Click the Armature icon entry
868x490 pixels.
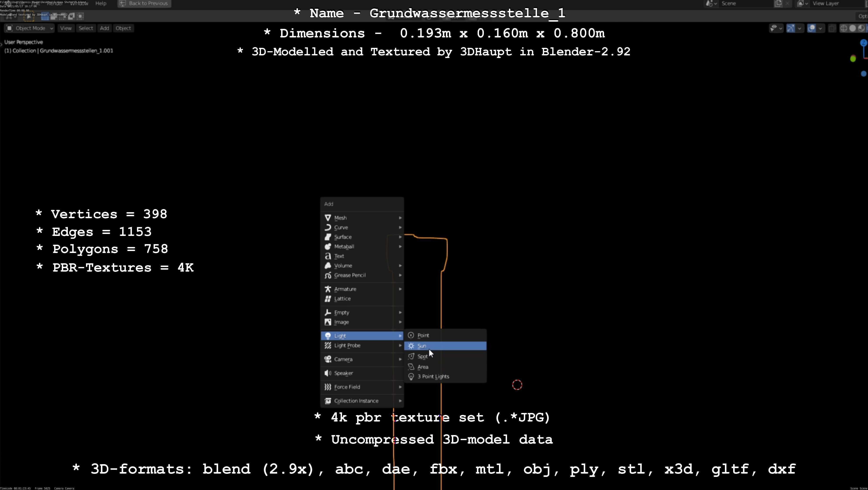pyautogui.click(x=327, y=289)
